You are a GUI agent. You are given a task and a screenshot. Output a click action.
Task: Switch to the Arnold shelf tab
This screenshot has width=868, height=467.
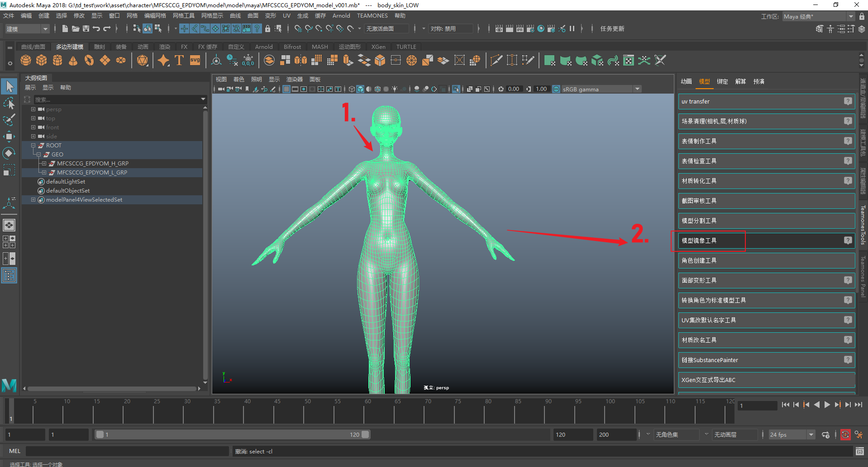(x=263, y=47)
